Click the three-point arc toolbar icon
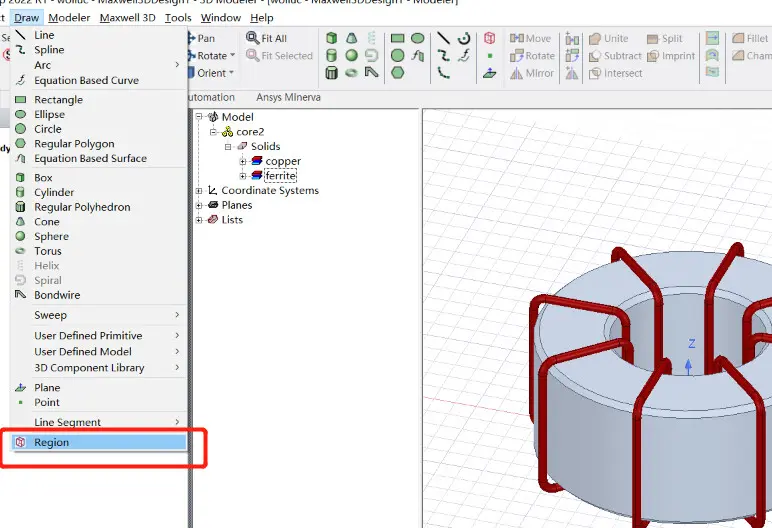Screen dimensions: 772x528 (444, 73)
